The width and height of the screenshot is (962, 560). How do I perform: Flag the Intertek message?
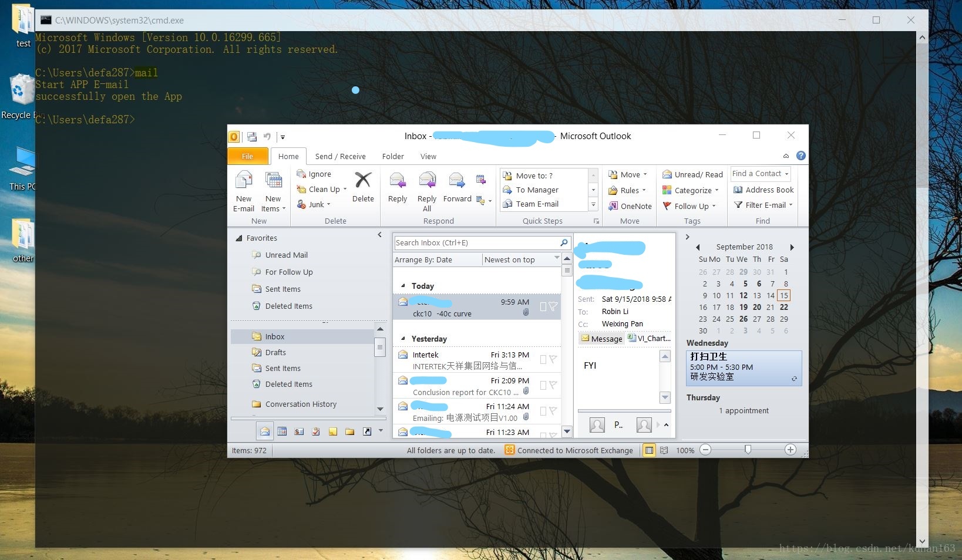click(553, 359)
